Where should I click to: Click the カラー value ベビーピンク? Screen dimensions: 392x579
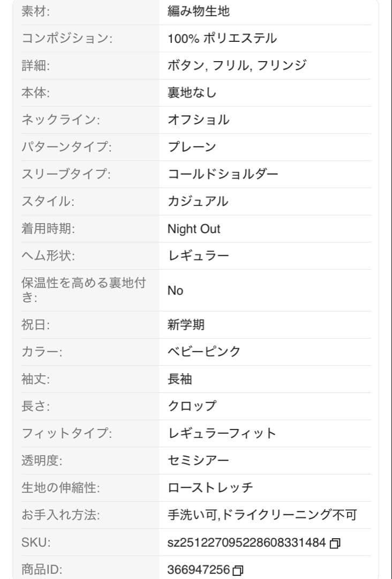click(204, 352)
